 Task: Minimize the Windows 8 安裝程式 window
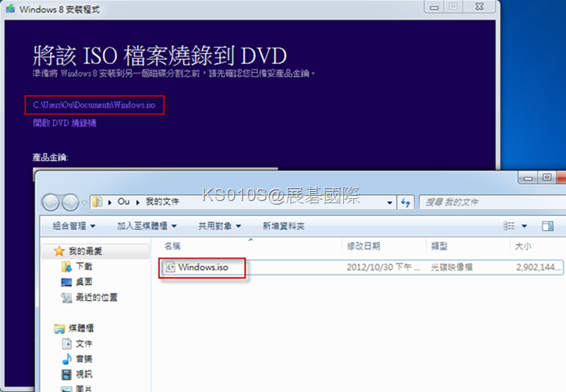point(434,7)
